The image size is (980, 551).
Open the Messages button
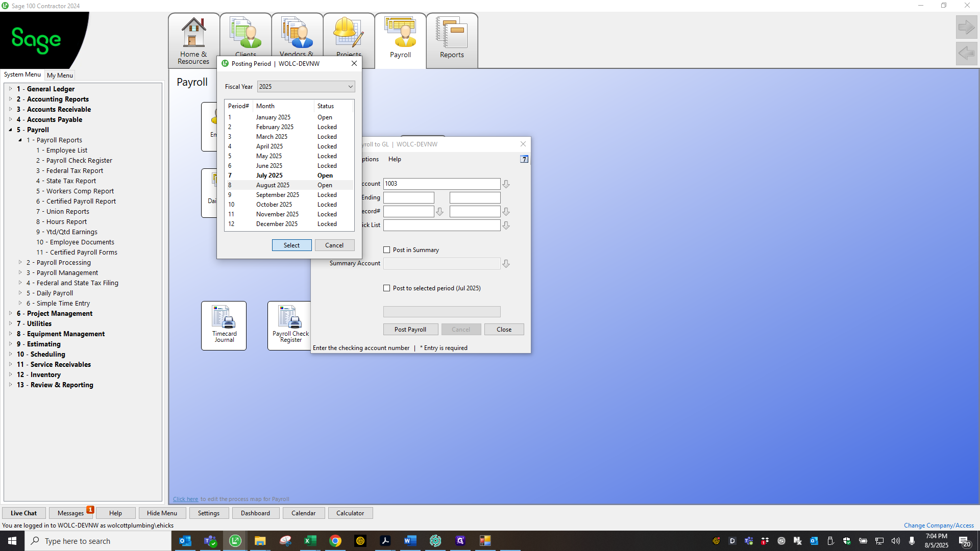click(x=70, y=513)
